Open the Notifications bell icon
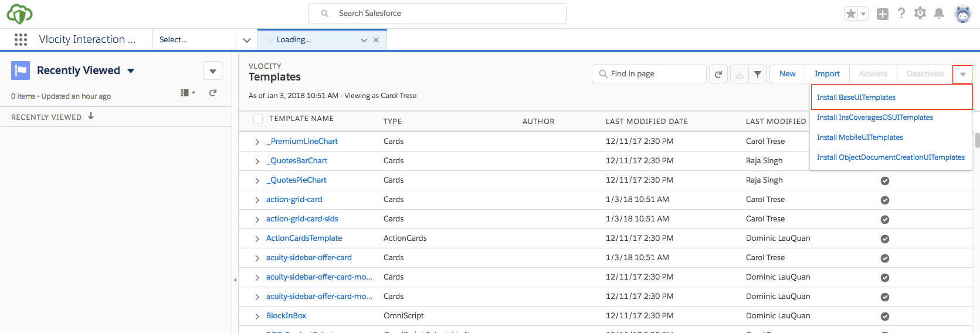980x333 pixels. pos(939,13)
